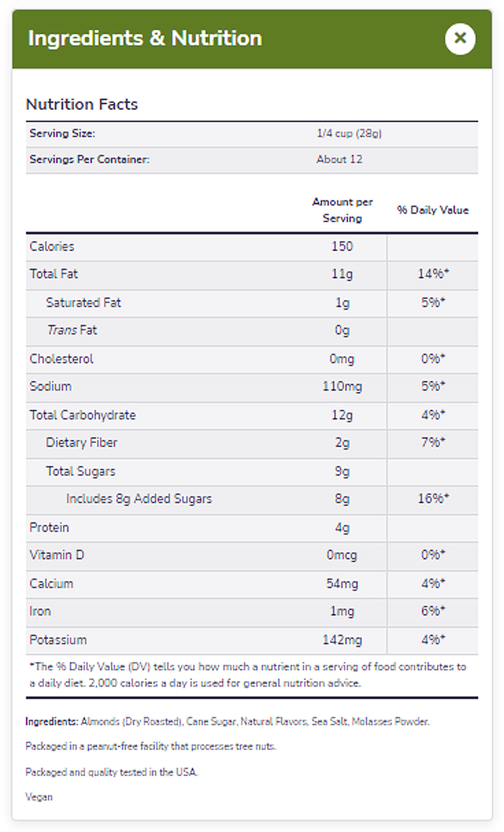
Task: Select the Calories row label
Action: pos(52,247)
